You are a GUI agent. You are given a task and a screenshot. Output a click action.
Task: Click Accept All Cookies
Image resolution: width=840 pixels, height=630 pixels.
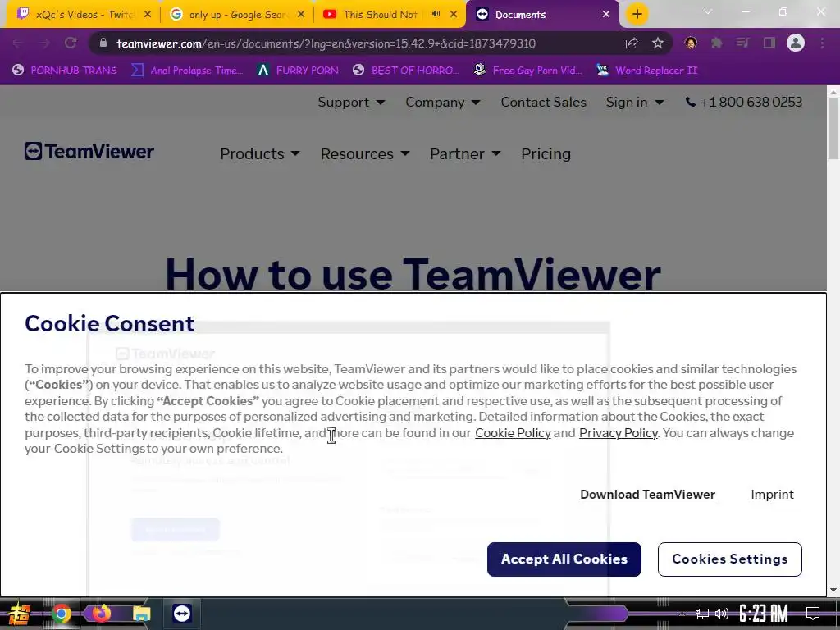pos(564,559)
